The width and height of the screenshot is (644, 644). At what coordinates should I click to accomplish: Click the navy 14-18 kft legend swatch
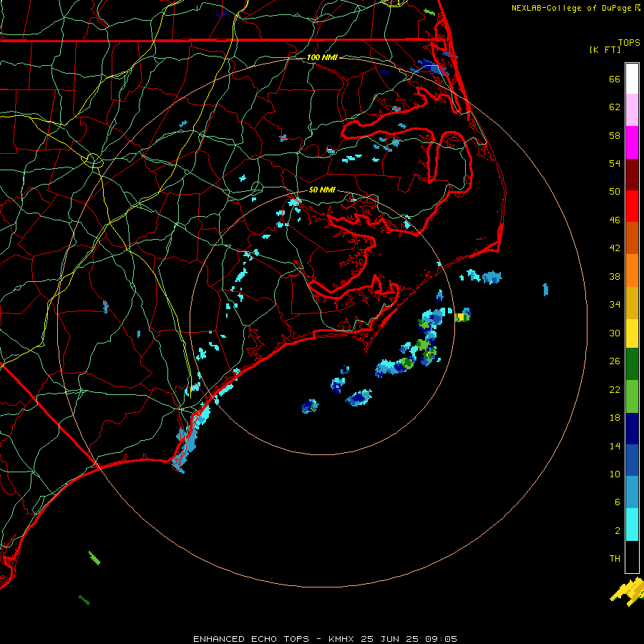(x=632, y=429)
